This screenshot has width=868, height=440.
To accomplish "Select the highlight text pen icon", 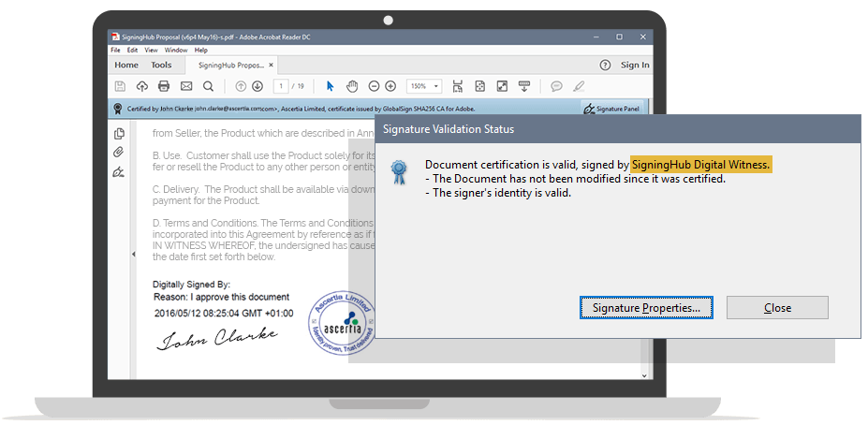I will click(579, 86).
